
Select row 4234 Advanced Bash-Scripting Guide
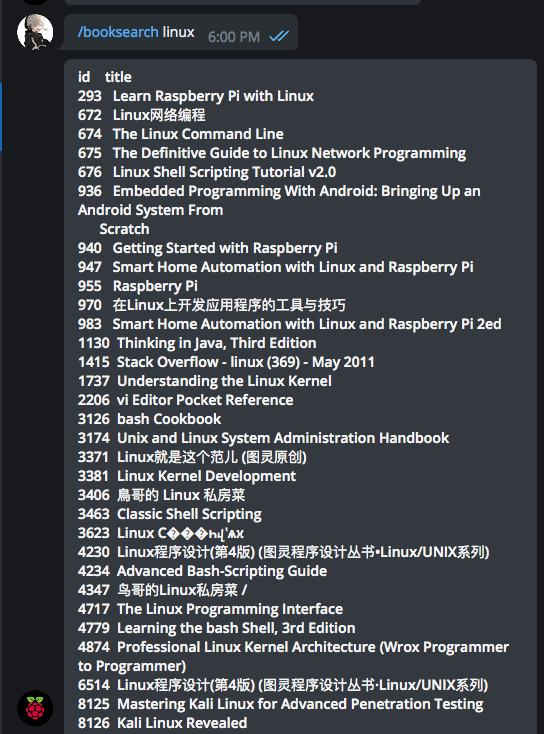point(202,571)
